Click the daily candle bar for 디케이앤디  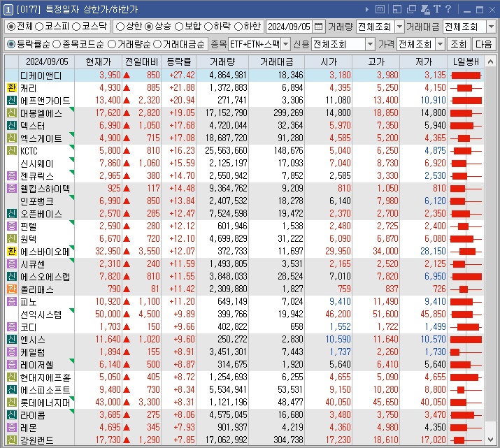[x=466, y=75]
